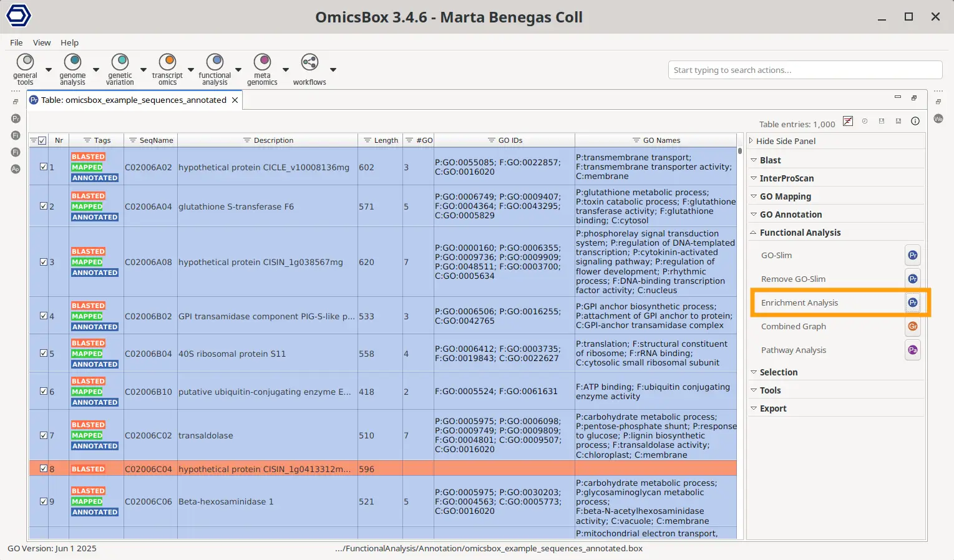
Task: Click the info icon beside table entries
Action: (x=915, y=121)
